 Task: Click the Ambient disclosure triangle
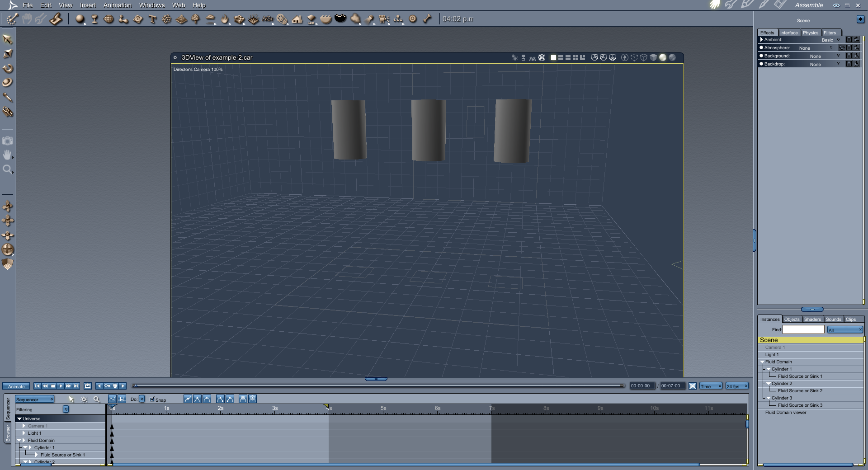click(x=761, y=39)
